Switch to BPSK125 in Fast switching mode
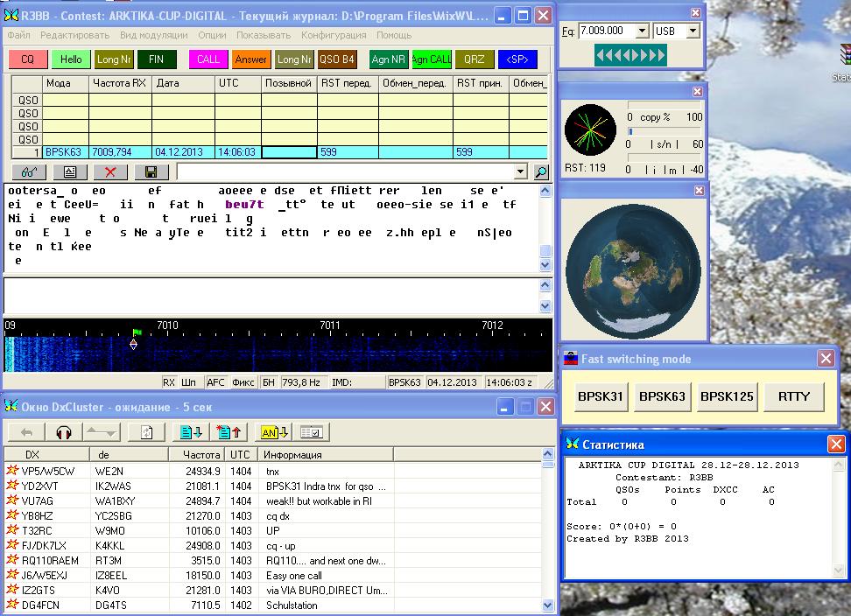The width and height of the screenshot is (851, 616). tap(727, 396)
